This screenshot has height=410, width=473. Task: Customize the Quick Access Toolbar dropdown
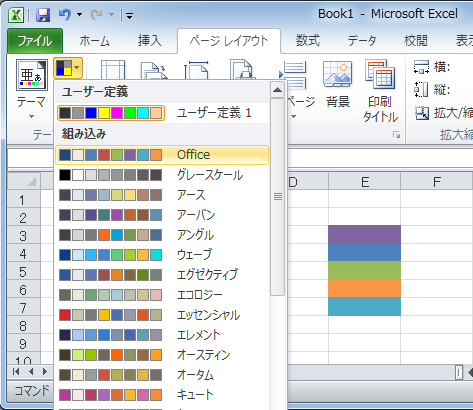point(129,15)
